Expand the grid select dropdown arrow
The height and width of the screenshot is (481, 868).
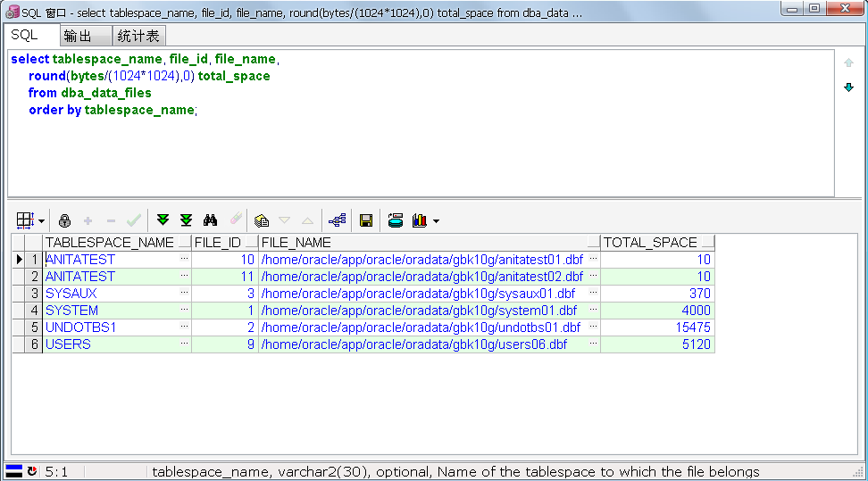[41, 221]
